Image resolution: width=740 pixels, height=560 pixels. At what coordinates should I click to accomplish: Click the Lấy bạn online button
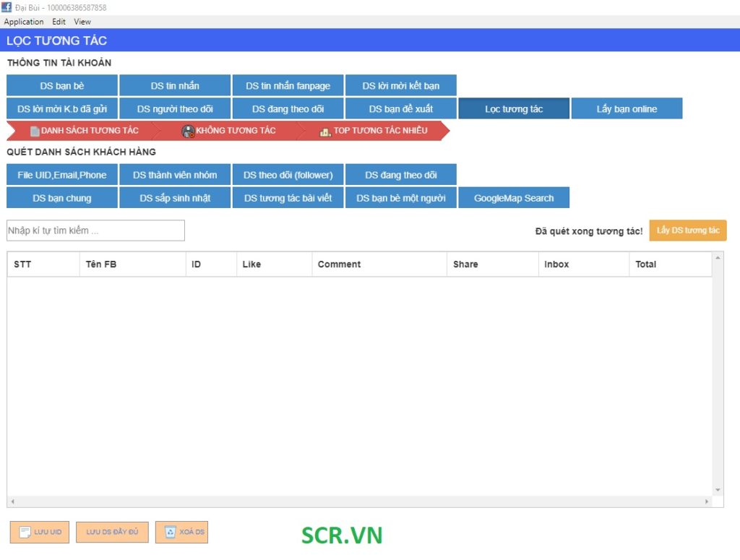tap(627, 109)
